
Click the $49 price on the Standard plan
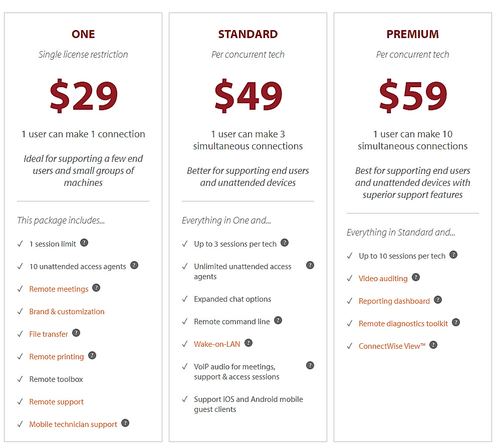[248, 95]
